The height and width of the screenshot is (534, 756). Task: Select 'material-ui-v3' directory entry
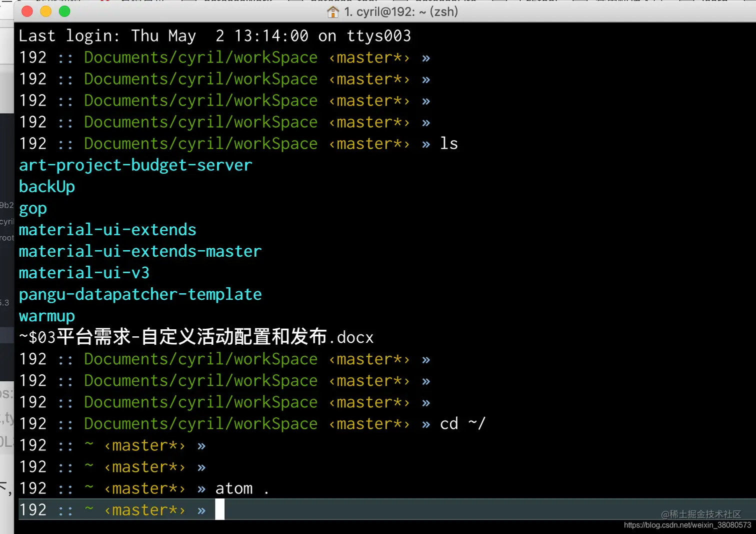pyautogui.click(x=84, y=273)
